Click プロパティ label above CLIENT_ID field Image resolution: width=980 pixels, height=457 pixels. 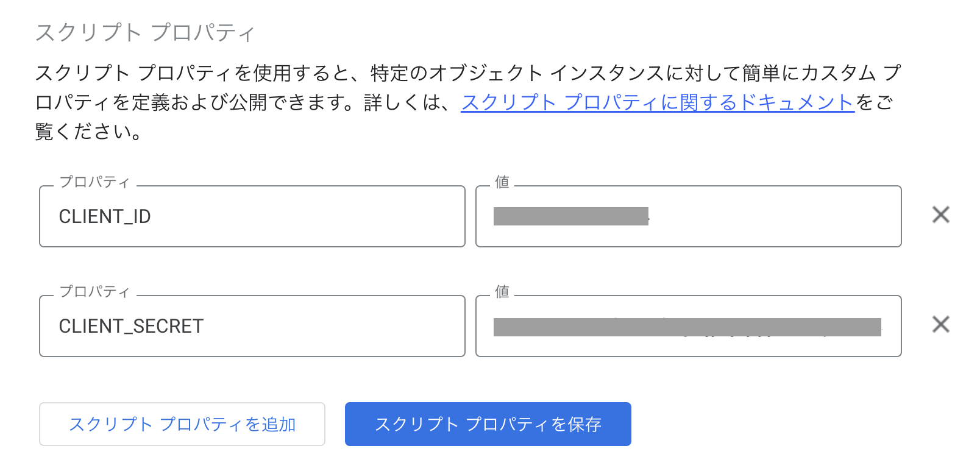click(94, 182)
